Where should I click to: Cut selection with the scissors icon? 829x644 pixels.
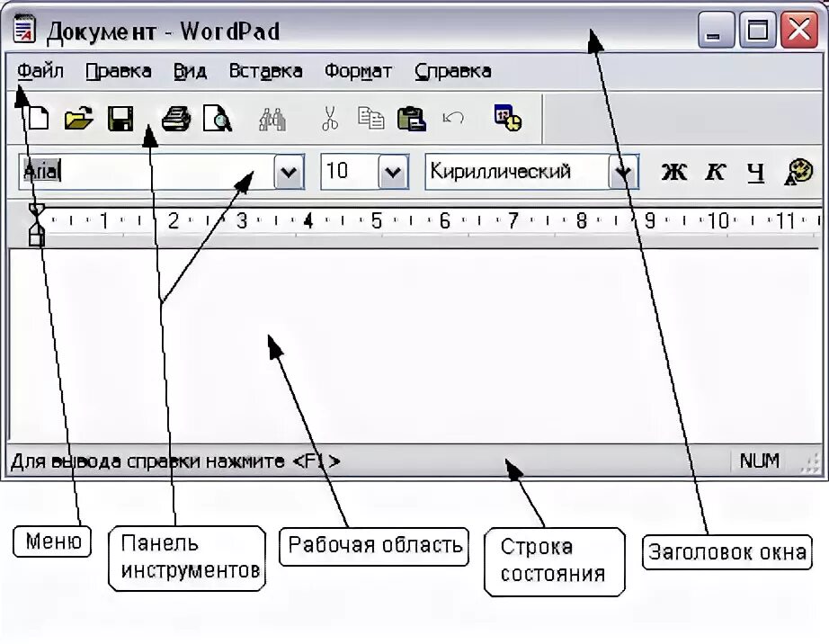330,119
